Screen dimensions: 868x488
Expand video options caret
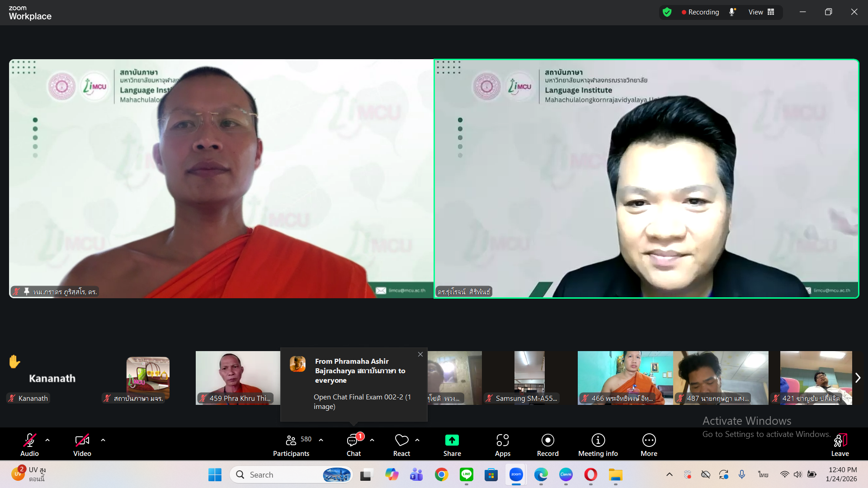coord(103,440)
